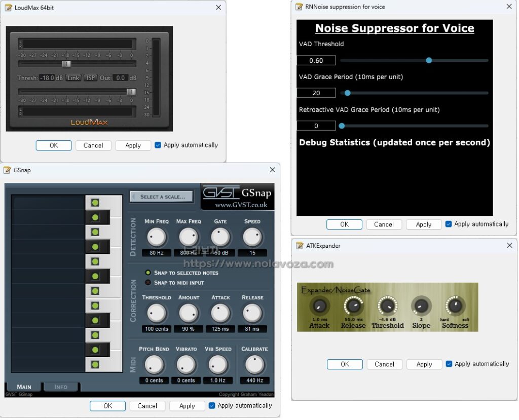Click the Retroactive VAD Grace Period 0 field
The width and height of the screenshot is (519, 420).
(x=316, y=126)
